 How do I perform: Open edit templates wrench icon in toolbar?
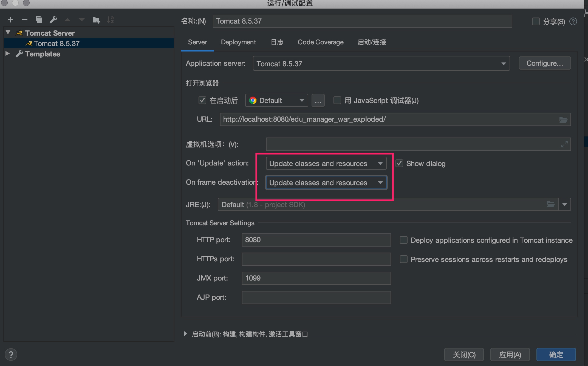[53, 20]
